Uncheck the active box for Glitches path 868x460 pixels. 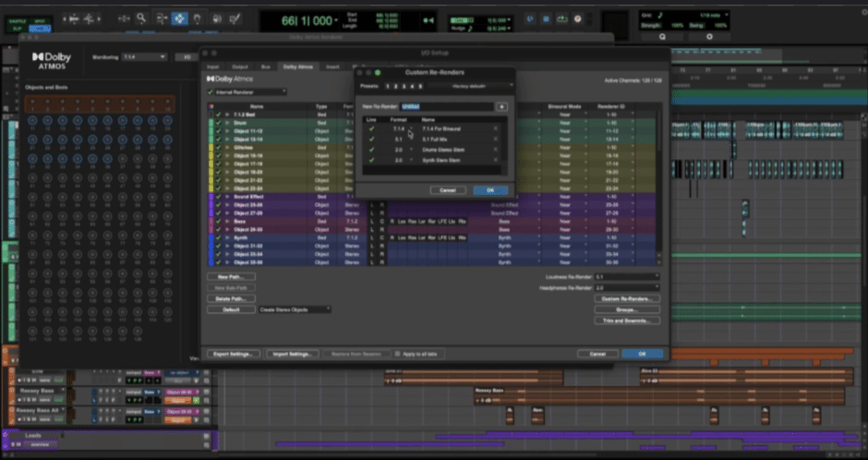tap(219, 148)
